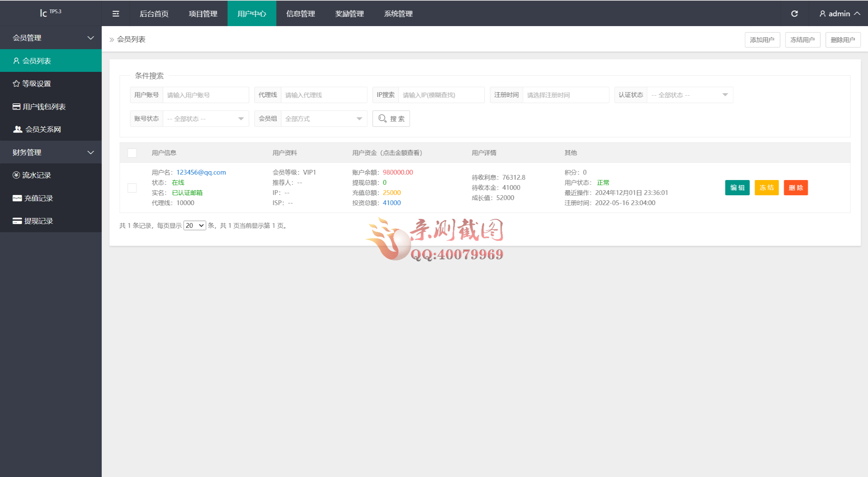The width and height of the screenshot is (868, 477).
Task: Open the 账号状态 dropdown
Action: [x=205, y=119]
